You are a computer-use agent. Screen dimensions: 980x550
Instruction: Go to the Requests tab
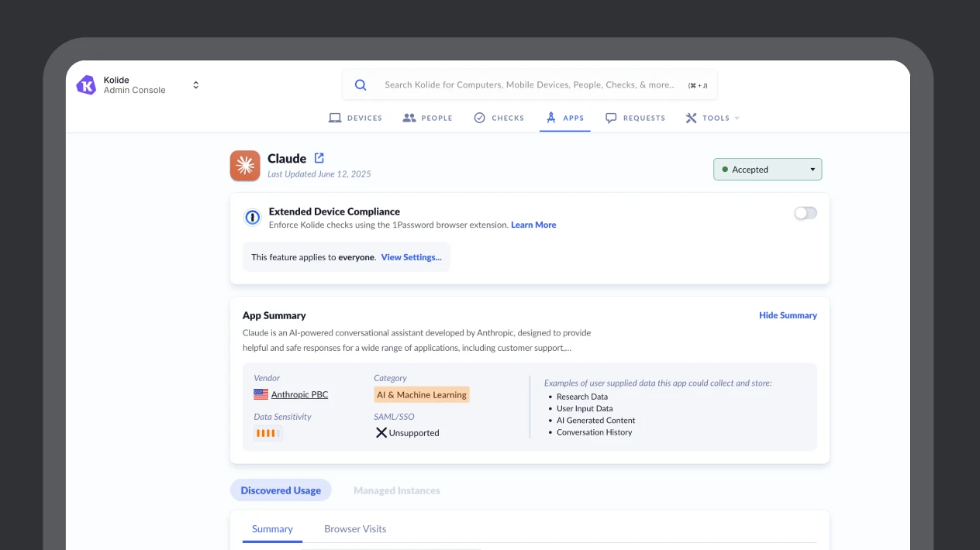click(635, 118)
